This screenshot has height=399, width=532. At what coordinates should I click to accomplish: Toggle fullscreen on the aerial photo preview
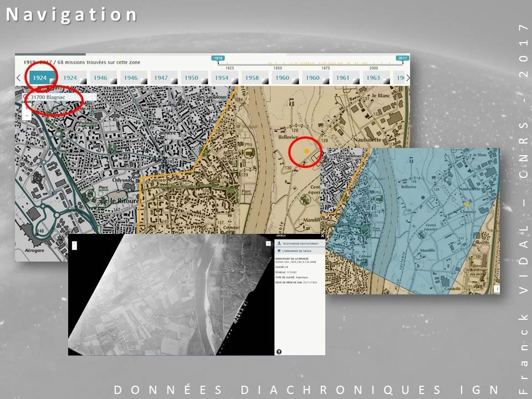(x=268, y=244)
